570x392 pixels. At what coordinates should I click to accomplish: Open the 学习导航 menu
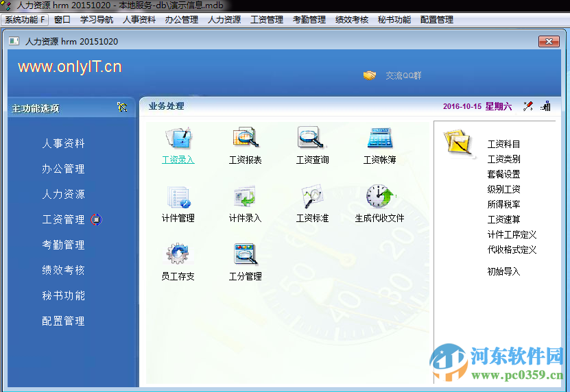(97, 20)
